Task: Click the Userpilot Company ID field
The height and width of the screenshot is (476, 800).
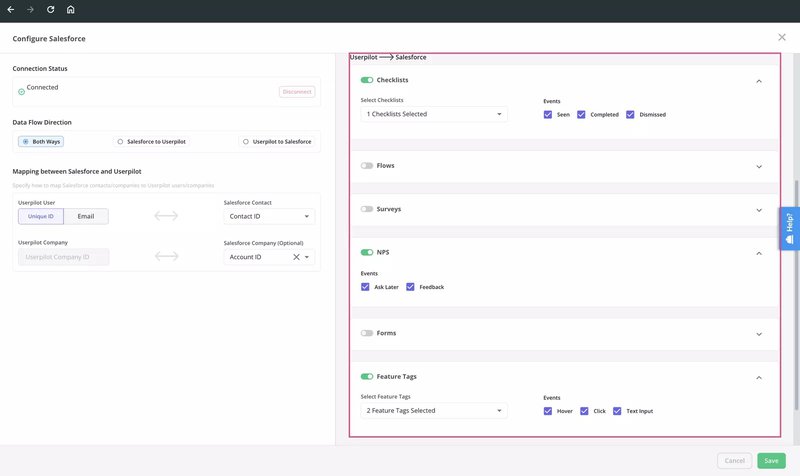Action: pyautogui.click(x=64, y=257)
